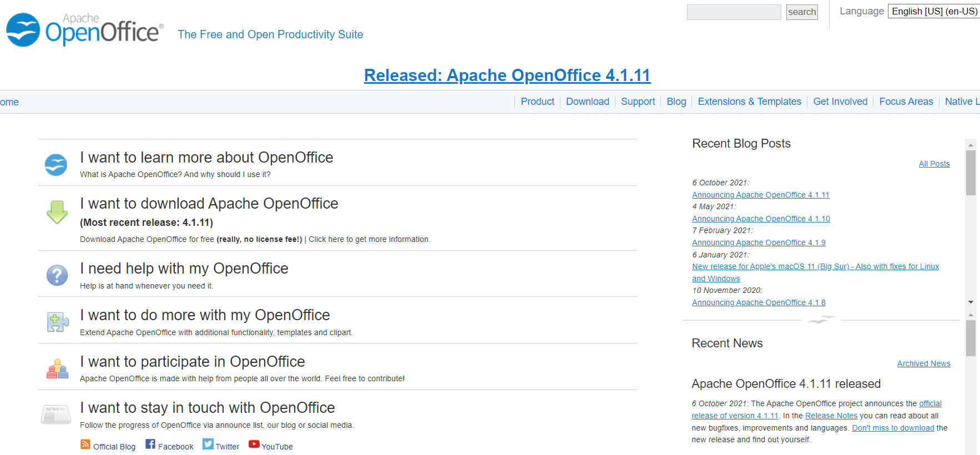Click the YouTube icon
Screen dimensions: 980x455
[254, 444]
